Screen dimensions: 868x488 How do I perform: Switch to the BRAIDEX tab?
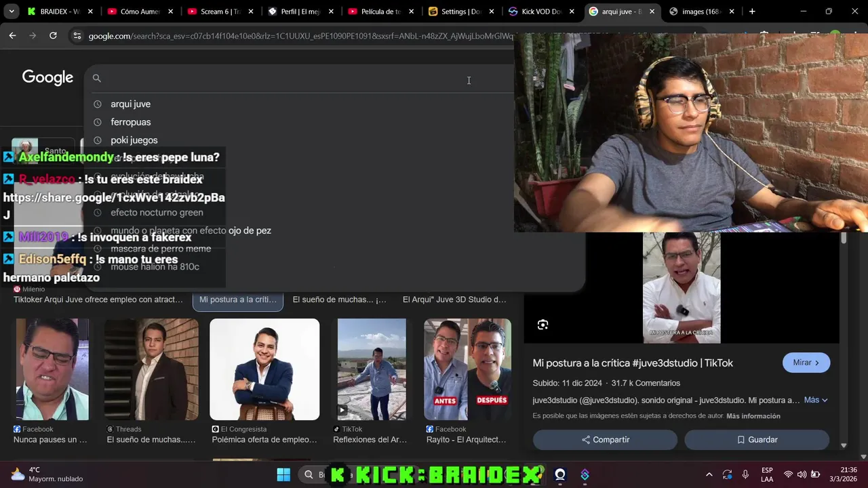click(x=60, y=12)
